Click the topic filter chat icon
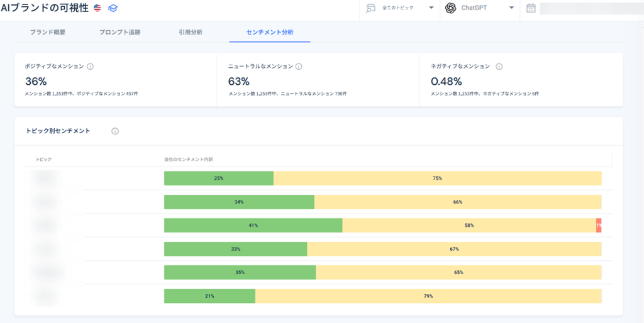This screenshot has width=644, height=323. [x=371, y=8]
